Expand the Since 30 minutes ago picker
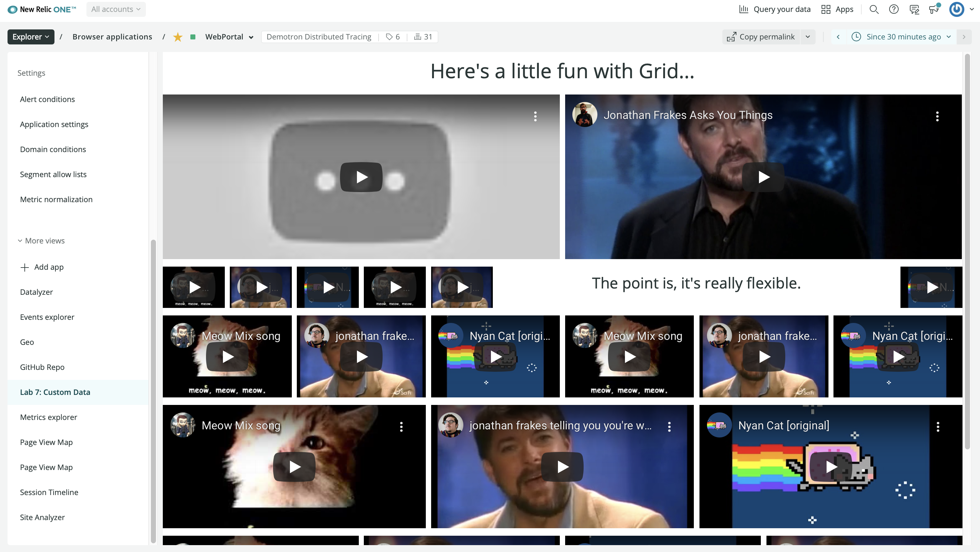980x552 pixels. point(903,37)
